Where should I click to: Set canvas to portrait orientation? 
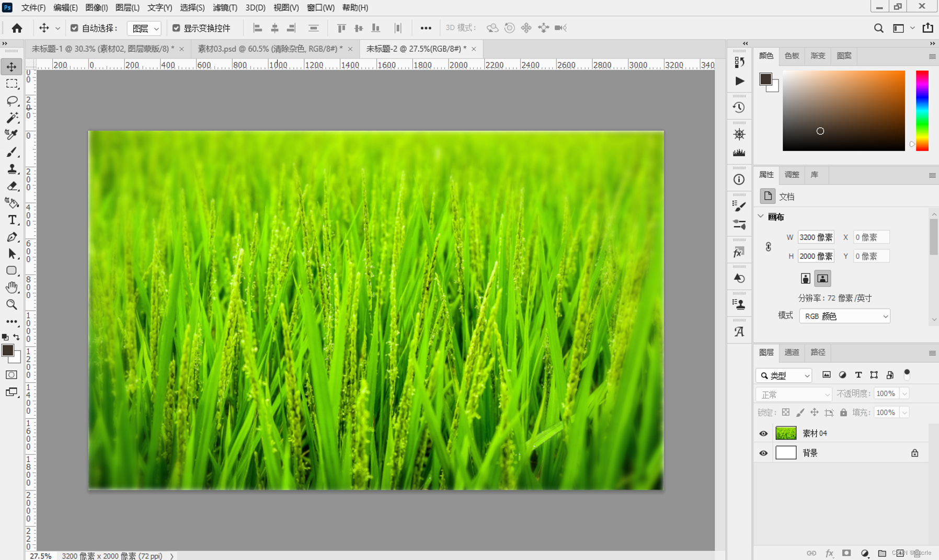pyautogui.click(x=806, y=279)
